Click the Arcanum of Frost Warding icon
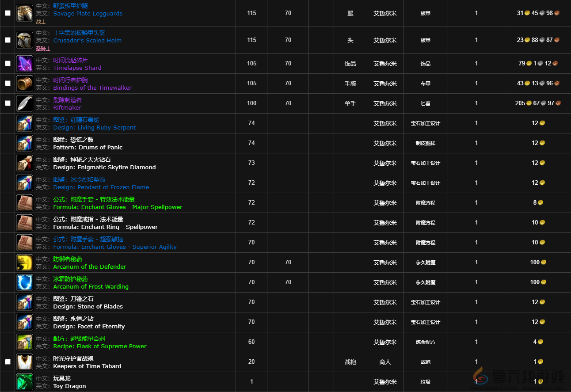The width and height of the screenshot is (571, 392). click(25, 282)
